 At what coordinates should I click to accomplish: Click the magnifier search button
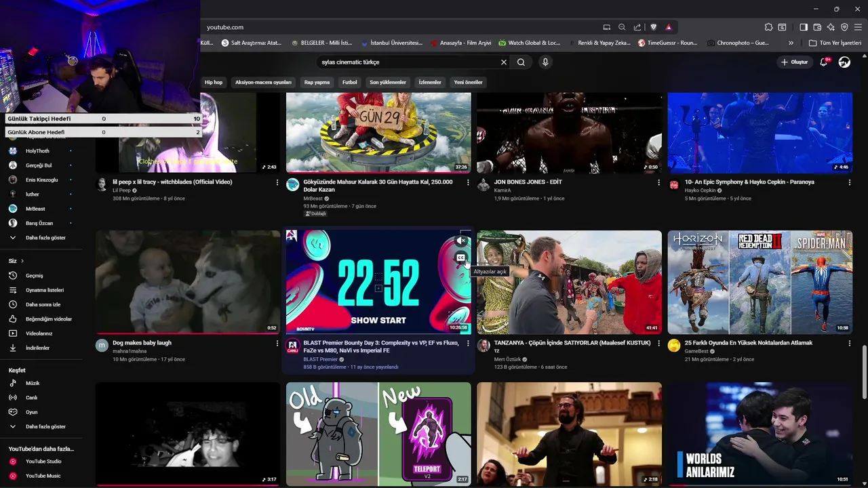pyautogui.click(x=521, y=62)
